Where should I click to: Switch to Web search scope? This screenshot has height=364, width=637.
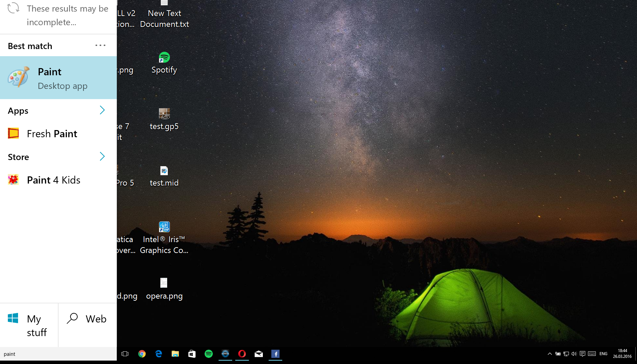click(x=87, y=325)
